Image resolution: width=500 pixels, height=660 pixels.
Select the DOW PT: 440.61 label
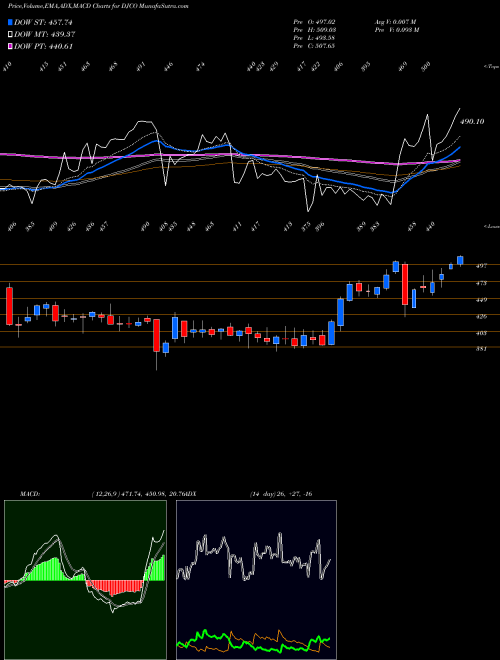43,46
